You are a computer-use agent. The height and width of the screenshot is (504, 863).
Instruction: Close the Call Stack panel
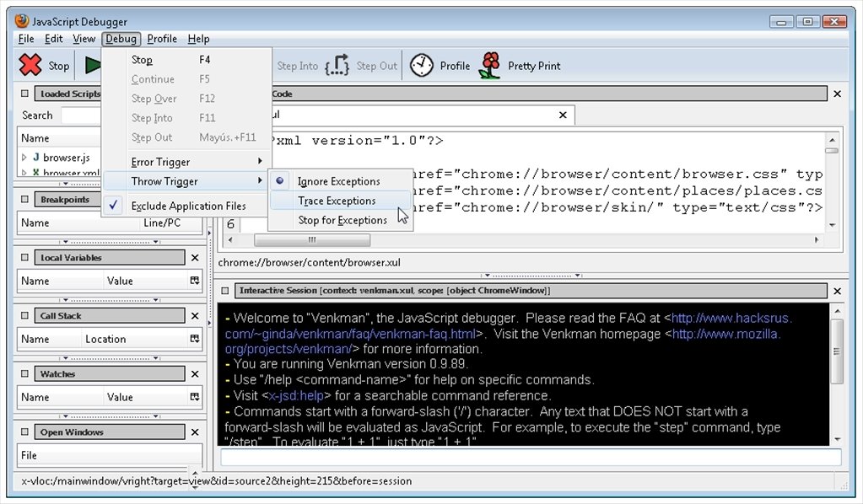pos(195,315)
